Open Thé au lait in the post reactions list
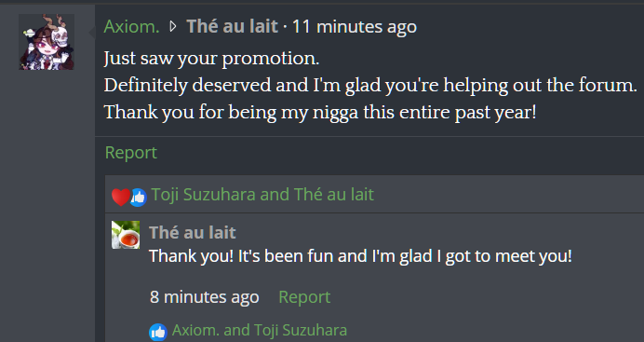The height and width of the screenshot is (342, 644). pos(334,195)
